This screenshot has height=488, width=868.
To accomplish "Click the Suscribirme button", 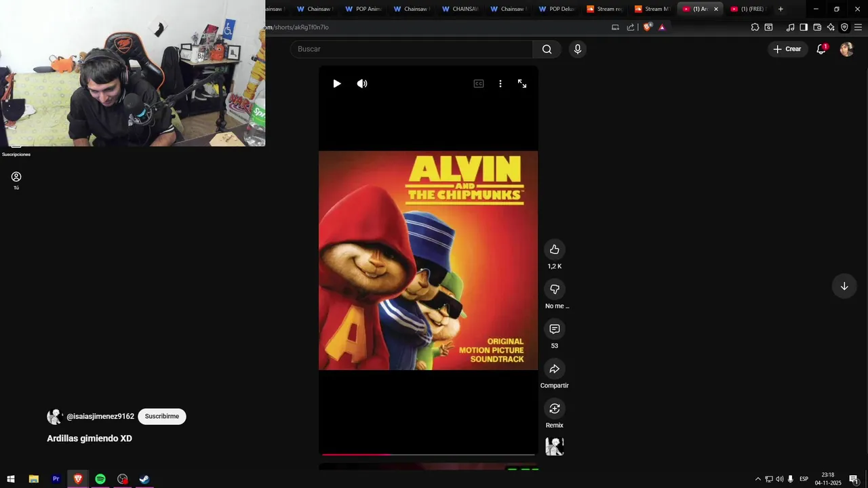I will (162, 416).
